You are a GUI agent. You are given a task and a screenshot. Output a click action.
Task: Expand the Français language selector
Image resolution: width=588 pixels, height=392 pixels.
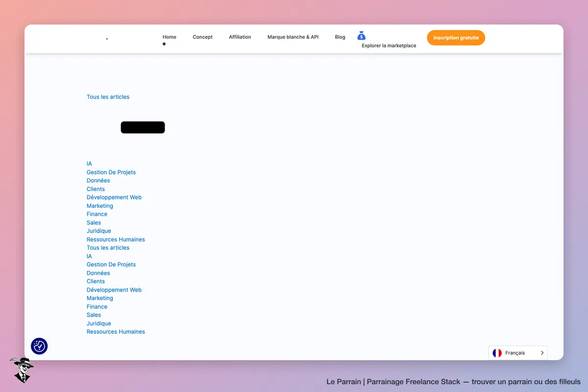click(x=518, y=353)
